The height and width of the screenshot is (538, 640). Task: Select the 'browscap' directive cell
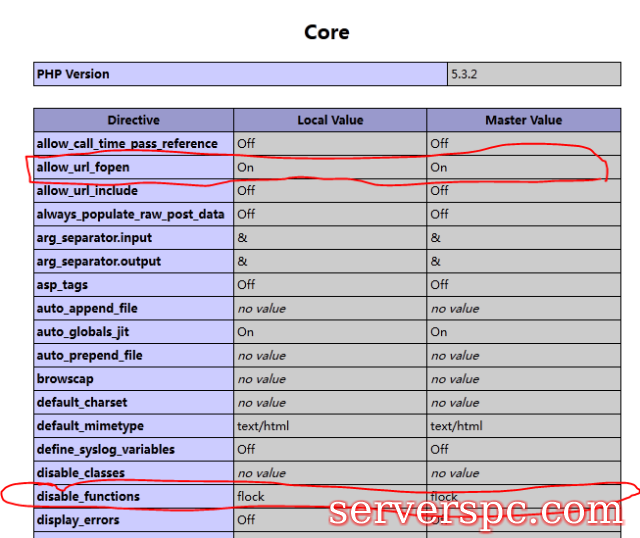point(133,379)
